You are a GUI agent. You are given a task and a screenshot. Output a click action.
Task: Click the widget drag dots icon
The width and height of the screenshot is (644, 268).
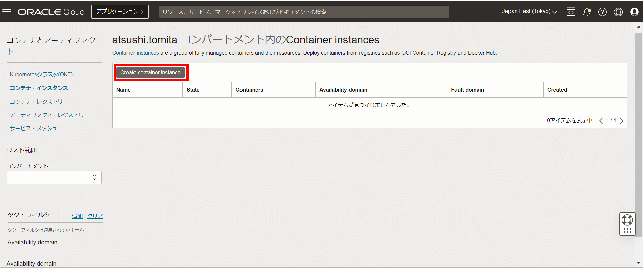tap(627, 231)
